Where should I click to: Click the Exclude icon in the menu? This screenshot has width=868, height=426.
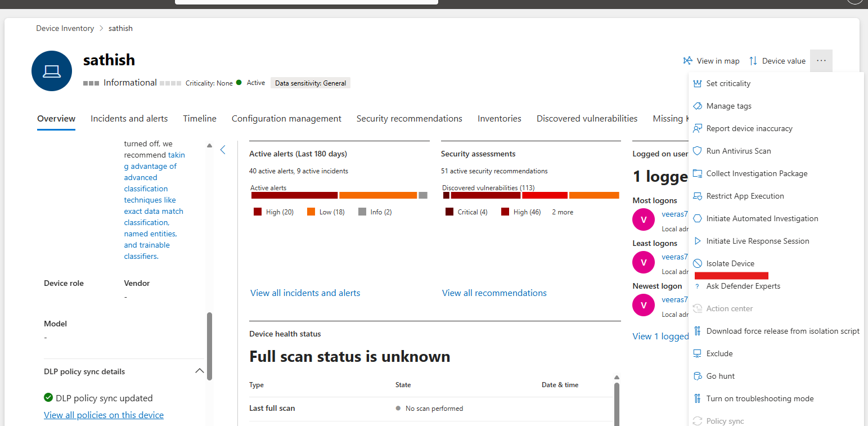click(698, 353)
